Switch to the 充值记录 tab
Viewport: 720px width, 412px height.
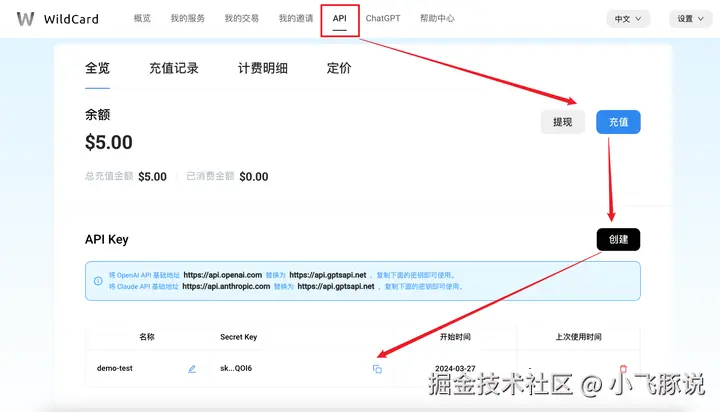coord(174,68)
